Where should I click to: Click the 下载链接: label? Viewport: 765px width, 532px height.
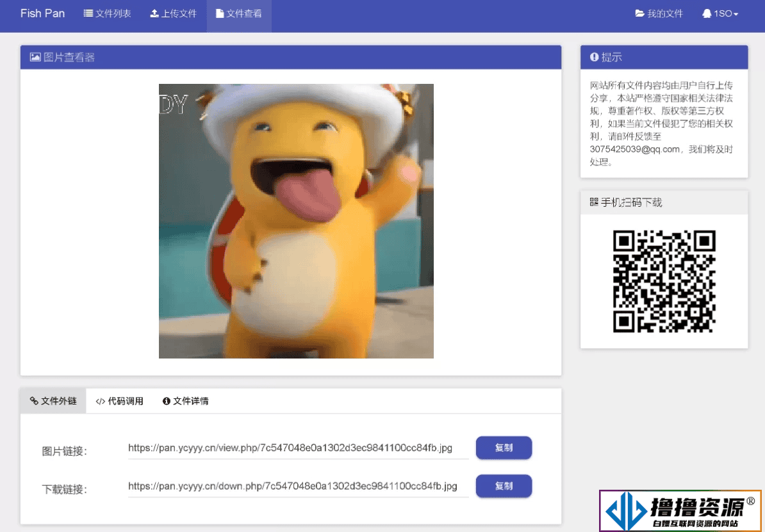pyautogui.click(x=65, y=490)
